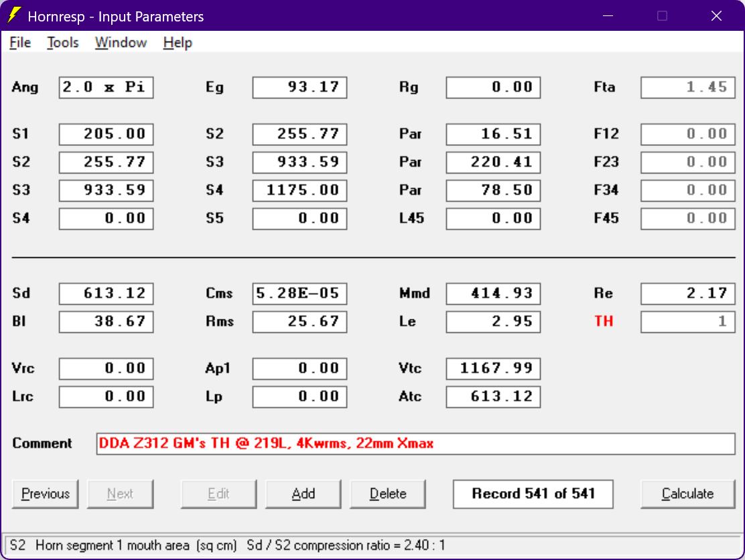The height and width of the screenshot is (560, 745).
Task: Click the TH field showing 1
Action: pos(688,322)
